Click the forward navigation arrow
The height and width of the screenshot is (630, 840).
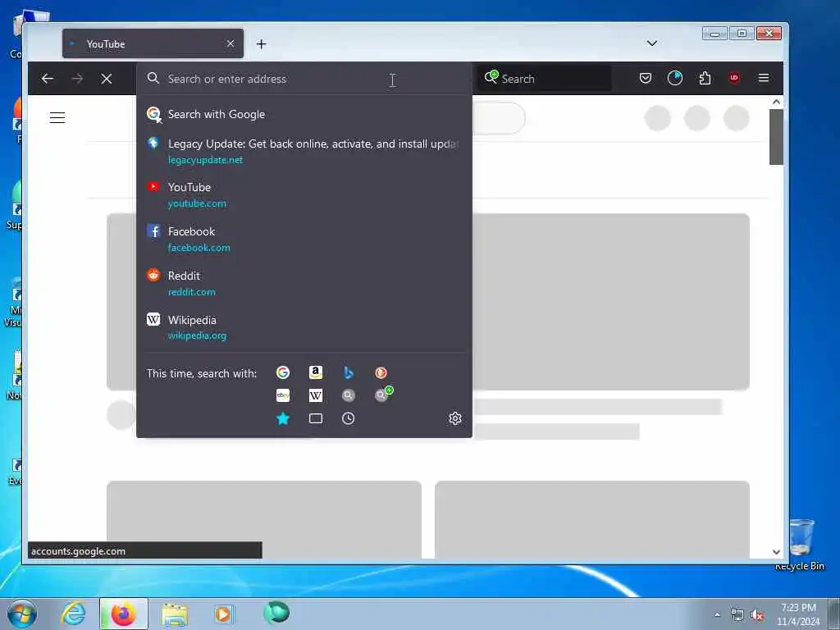click(x=77, y=79)
